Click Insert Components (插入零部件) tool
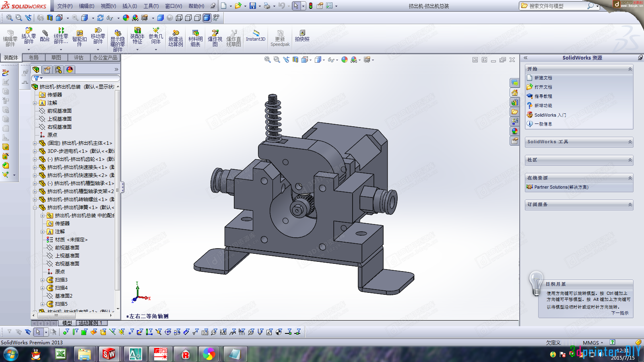Screen dimensions: 644x362 29,36
